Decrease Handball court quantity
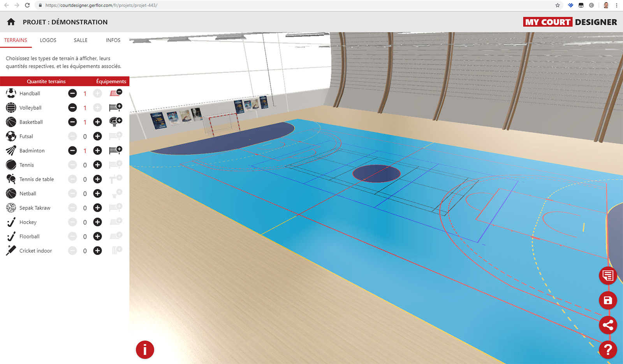Screen dimensions: 623x364 [x=72, y=93]
